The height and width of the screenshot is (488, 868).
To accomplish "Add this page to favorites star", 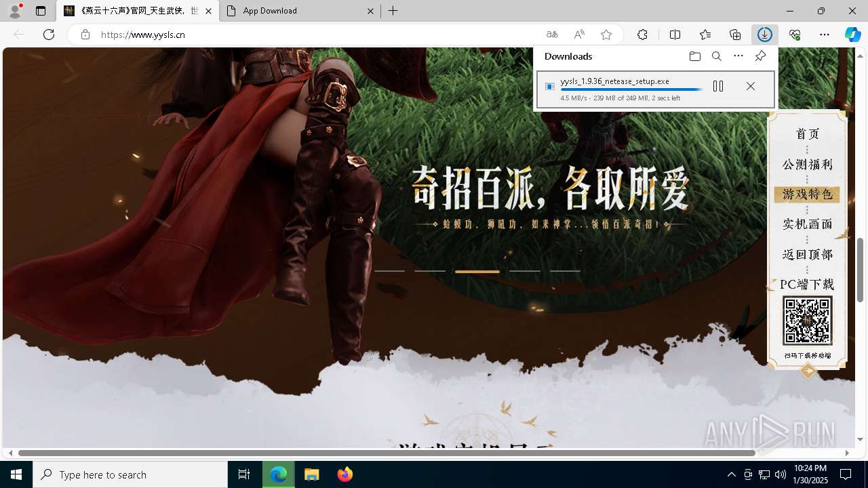I will click(x=606, y=35).
